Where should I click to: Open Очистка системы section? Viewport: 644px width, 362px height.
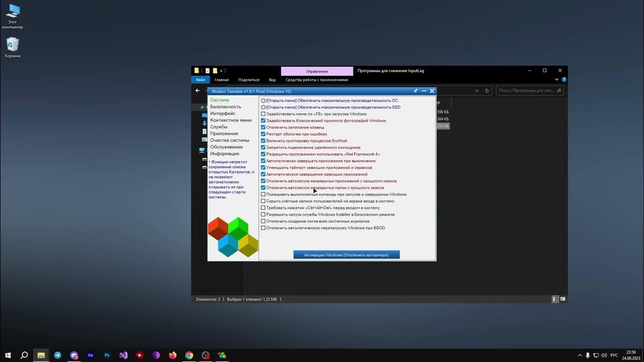[x=229, y=140]
